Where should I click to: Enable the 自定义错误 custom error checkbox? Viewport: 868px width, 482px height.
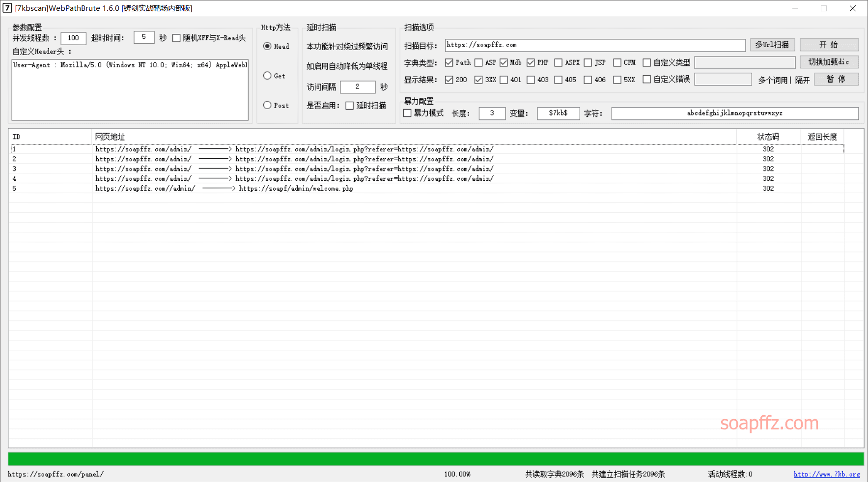pos(646,79)
